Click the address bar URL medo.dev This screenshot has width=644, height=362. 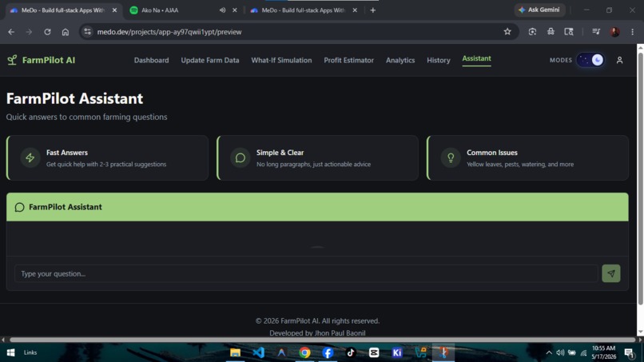tap(169, 32)
